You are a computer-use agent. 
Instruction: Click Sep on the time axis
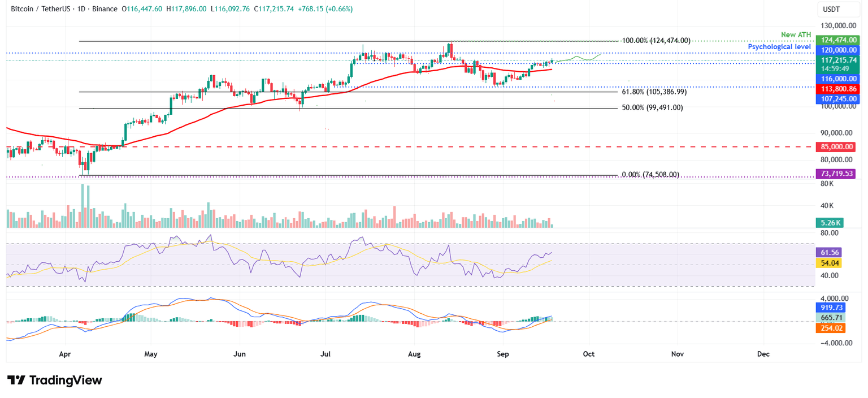(x=502, y=354)
